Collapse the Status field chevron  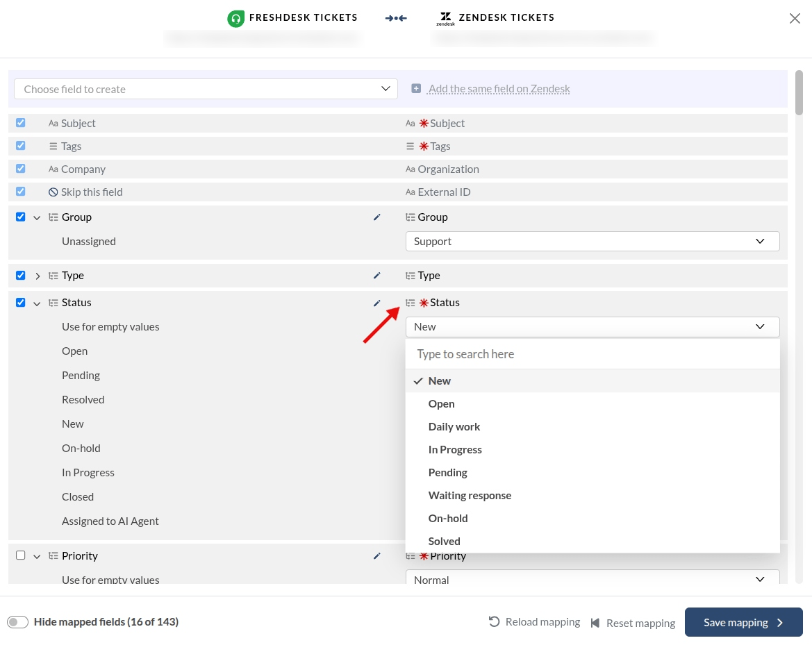[37, 303]
